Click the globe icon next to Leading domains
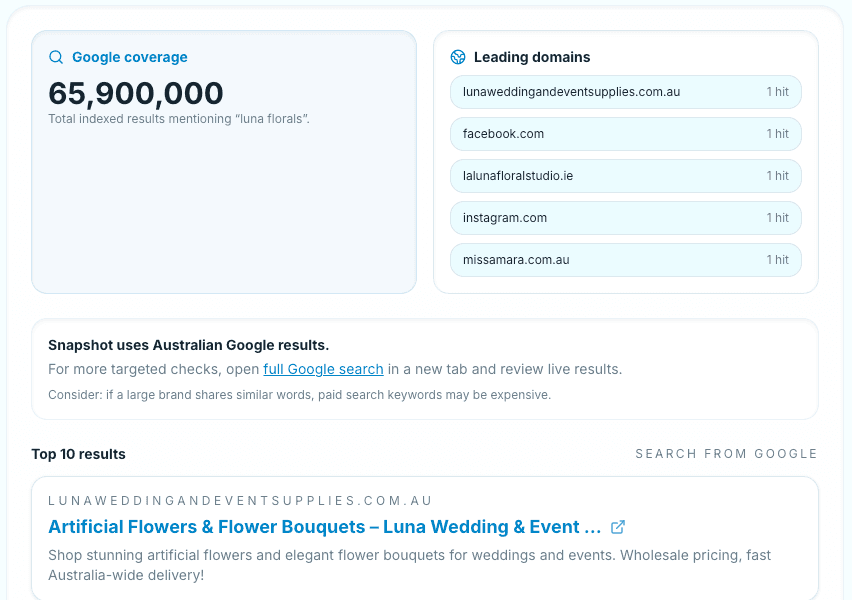The height and width of the screenshot is (600, 852). click(458, 57)
